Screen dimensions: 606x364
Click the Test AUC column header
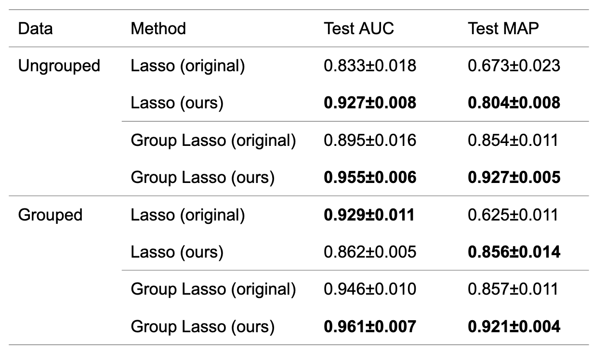tap(359, 28)
